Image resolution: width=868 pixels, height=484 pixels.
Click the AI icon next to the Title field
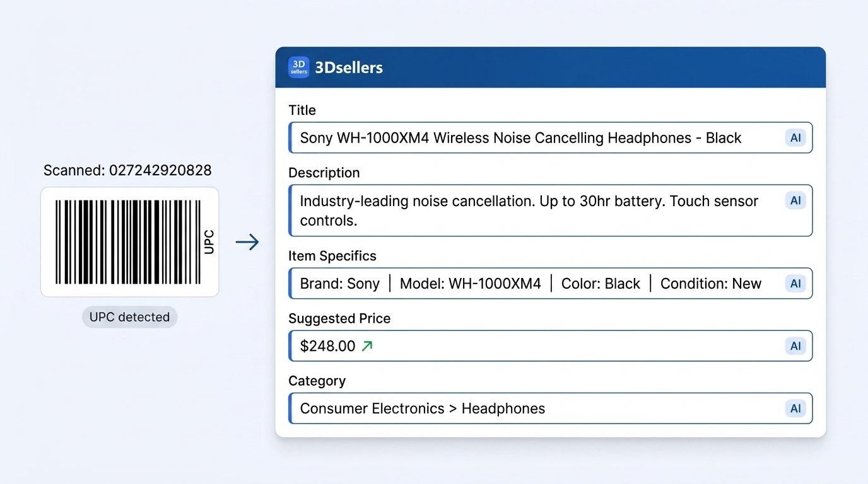pos(795,137)
